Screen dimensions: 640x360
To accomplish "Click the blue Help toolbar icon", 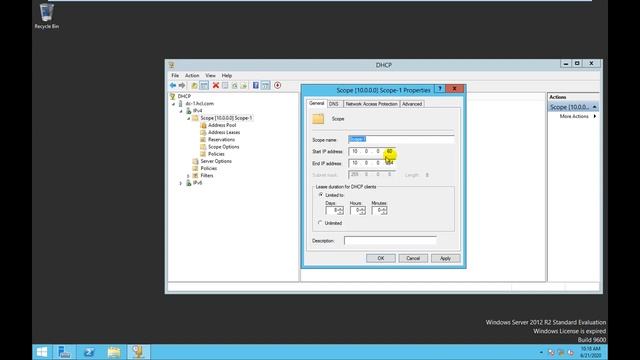I will (x=256, y=85).
